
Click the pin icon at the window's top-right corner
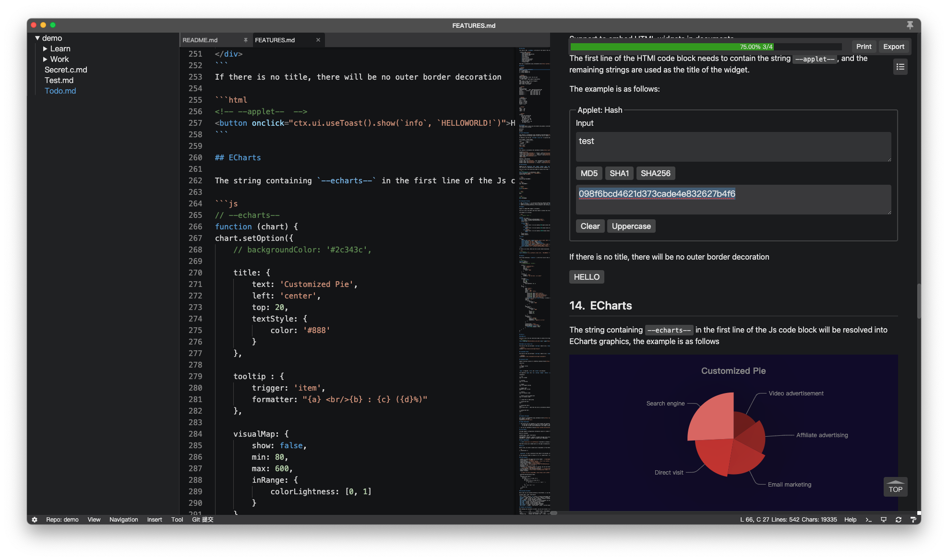910,25
